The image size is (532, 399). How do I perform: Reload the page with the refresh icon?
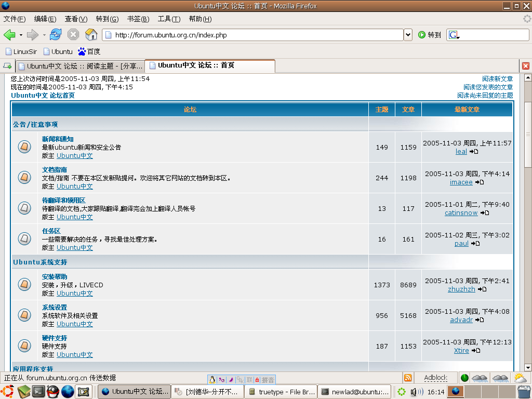coord(55,35)
